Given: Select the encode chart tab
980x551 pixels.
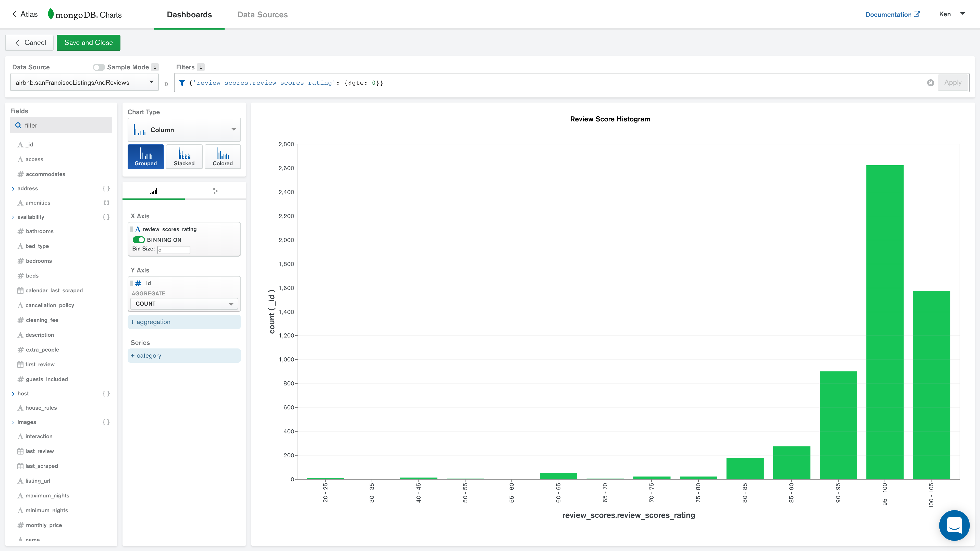Looking at the screenshot, I should click(x=154, y=191).
